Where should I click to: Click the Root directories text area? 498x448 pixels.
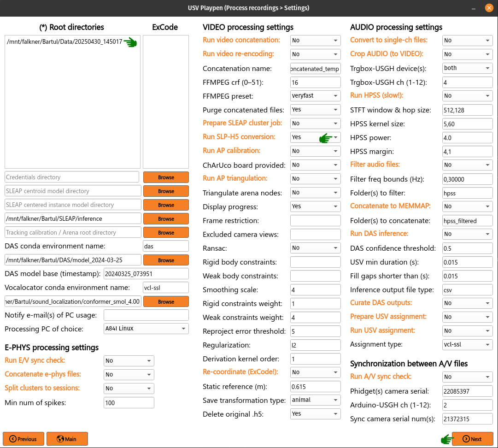(72, 102)
